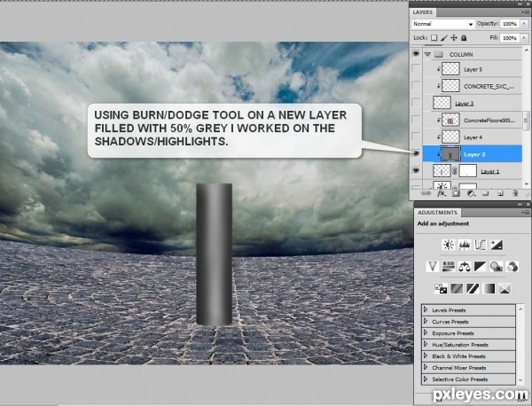Add a Hue/Saturation adjustment
532x406 pixels.
pyautogui.click(x=448, y=267)
